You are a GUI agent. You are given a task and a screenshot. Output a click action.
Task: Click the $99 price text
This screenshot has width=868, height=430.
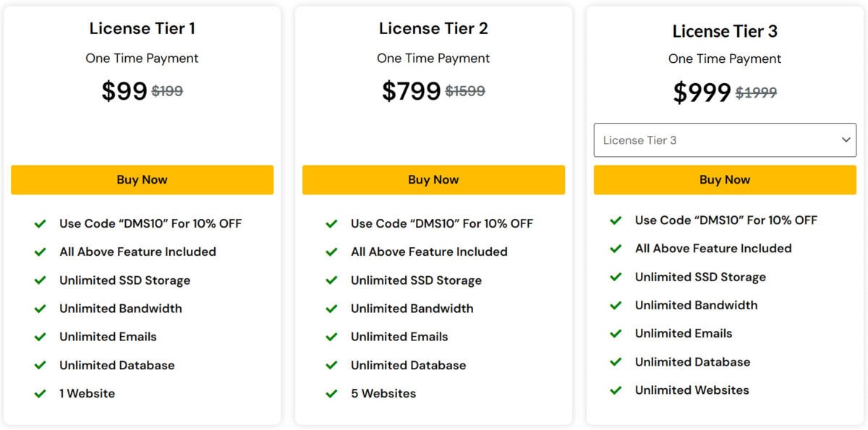click(126, 91)
